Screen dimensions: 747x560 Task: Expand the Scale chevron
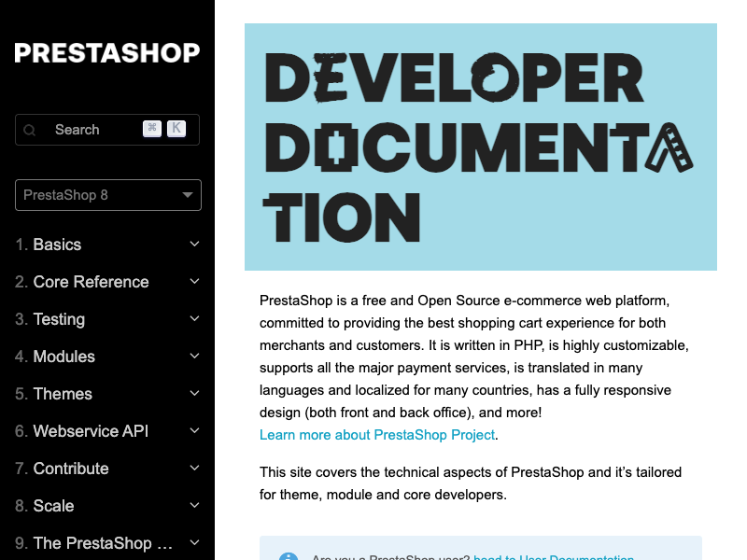point(194,505)
